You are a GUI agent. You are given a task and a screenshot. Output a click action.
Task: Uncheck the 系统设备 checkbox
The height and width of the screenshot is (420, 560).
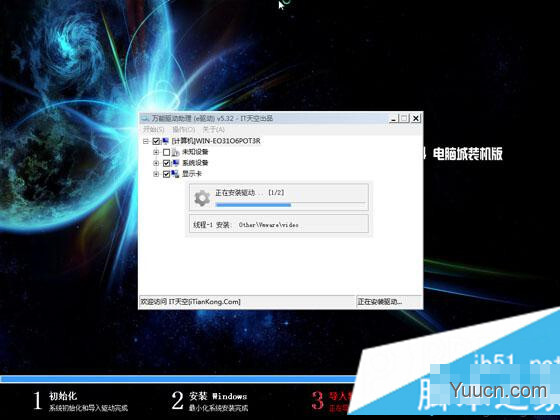(x=166, y=163)
